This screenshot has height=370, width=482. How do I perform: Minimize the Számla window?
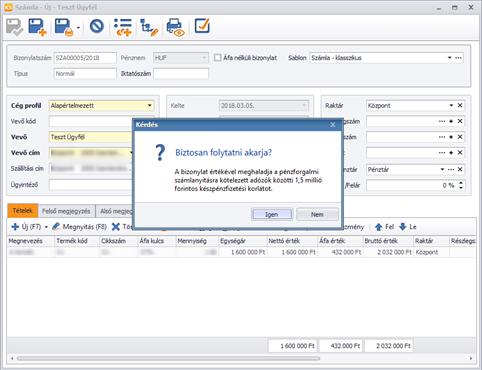(x=439, y=8)
